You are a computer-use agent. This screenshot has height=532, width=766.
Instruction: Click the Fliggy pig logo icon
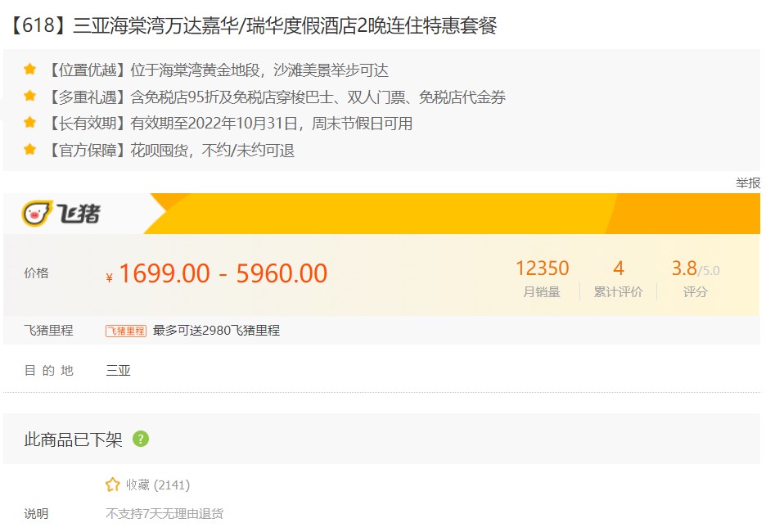coord(37,214)
